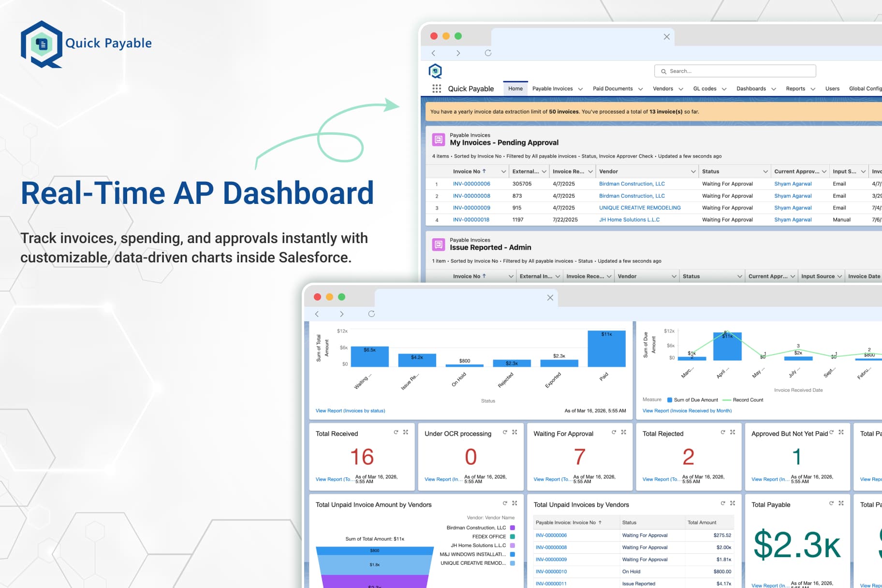882x588 pixels.
Task: Refresh the Waiting For Approval widget
Action: [x=614, y=432]
